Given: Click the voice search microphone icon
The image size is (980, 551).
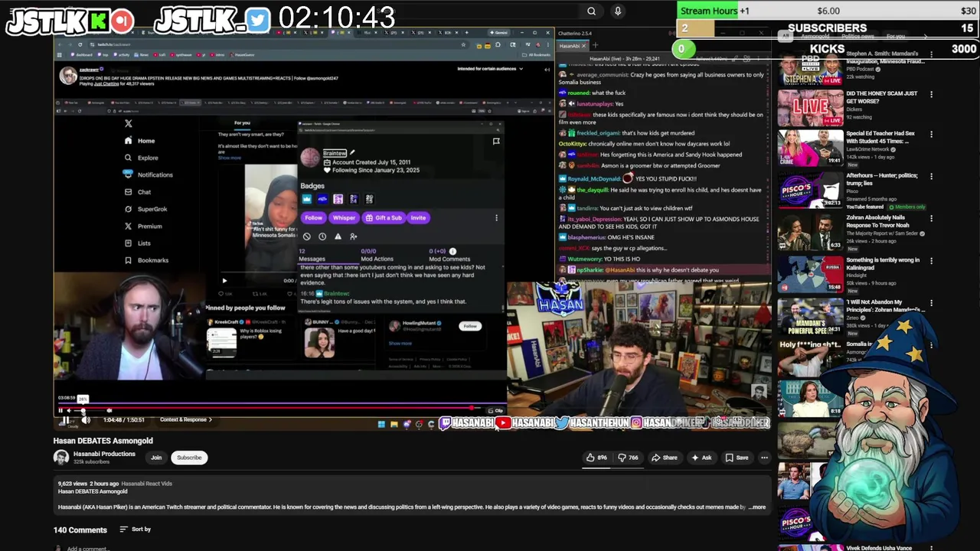Looking at the screenshot, I should (618, 11).
